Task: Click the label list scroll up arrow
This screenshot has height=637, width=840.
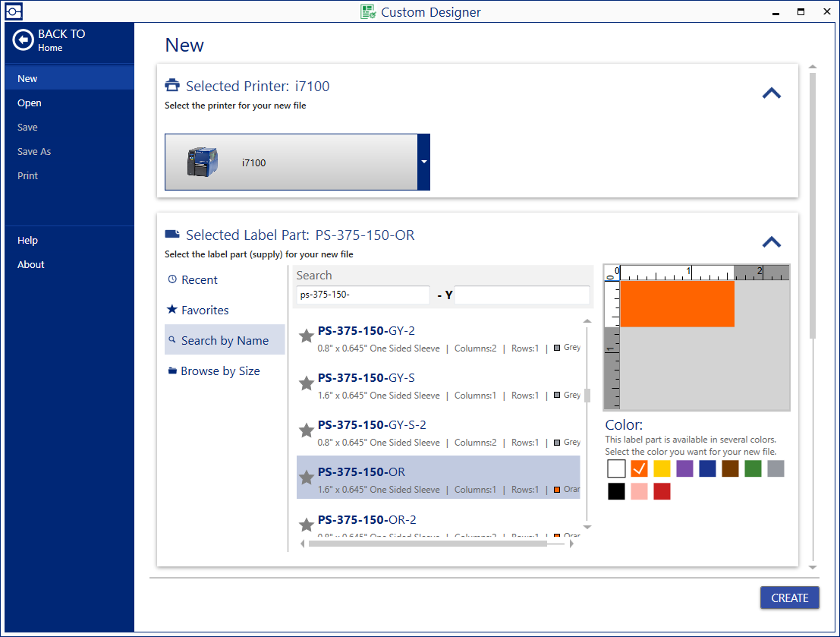Action: [587, 321]
